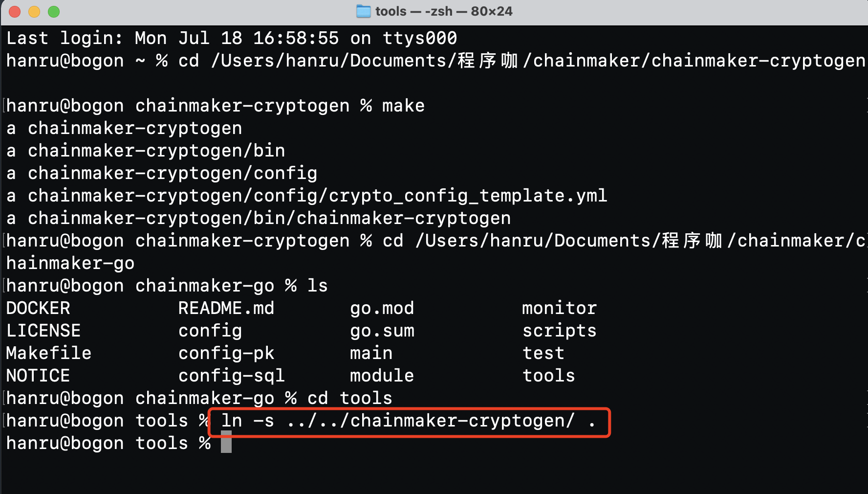Click the window title 'tools — -zsh — 80×24'
The width and height of the screenshot is (868, 494).
click(443, 11)
